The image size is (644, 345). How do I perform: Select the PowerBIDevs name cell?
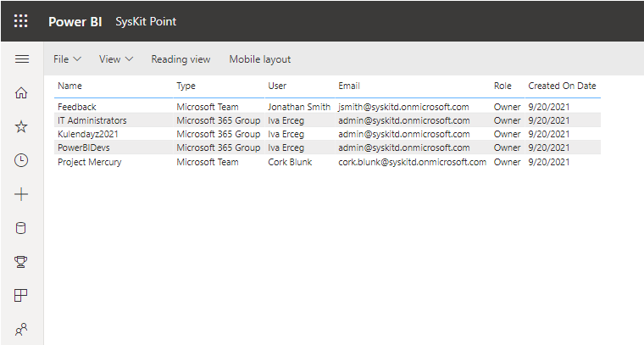(84, 147)
